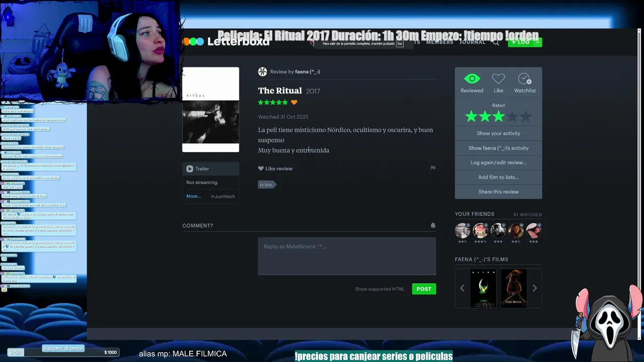This screenshot has height=362, width=644.
Task: Open FAENA (^_-)'S FILMS heading link
Action: (481, 259)
